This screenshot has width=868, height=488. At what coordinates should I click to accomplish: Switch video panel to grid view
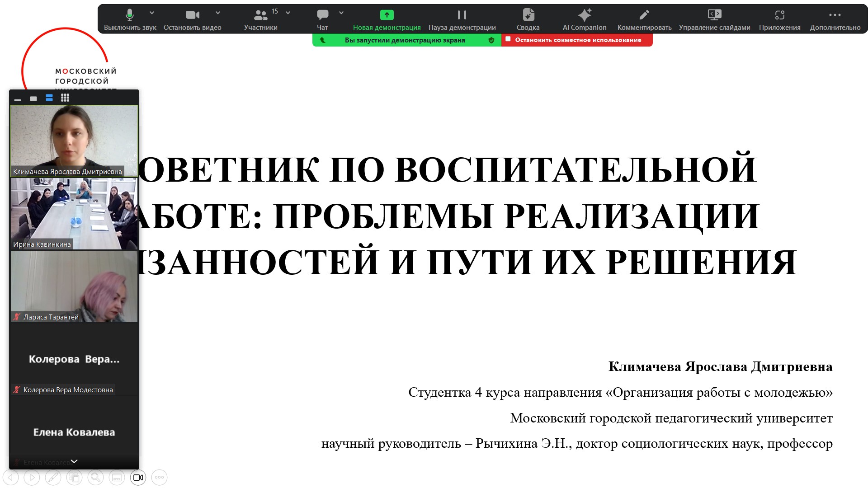pyautogui.click(x=65, y=98)
